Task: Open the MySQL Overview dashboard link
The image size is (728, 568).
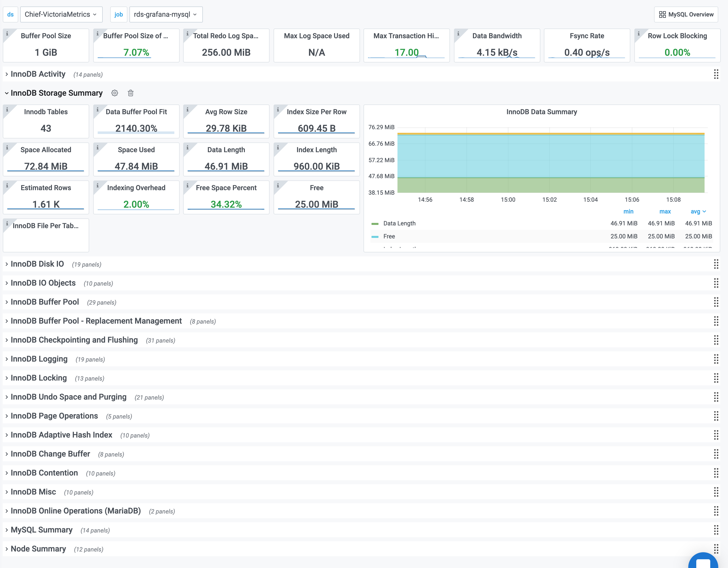Action: 686,14
